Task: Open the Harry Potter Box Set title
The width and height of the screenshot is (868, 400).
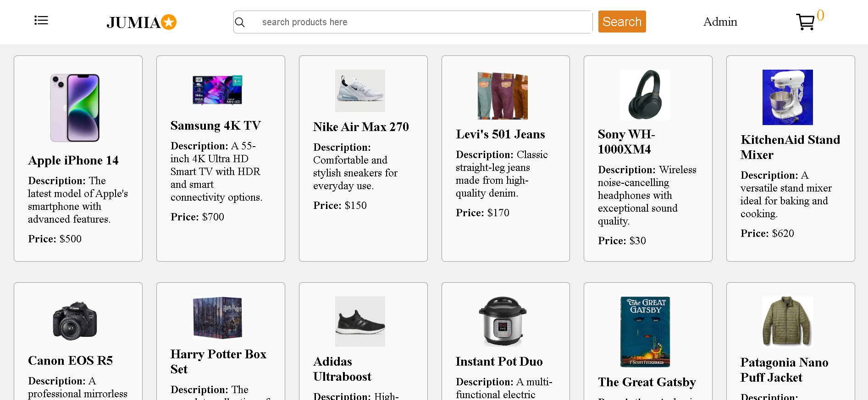Action: tap(218, 362)
